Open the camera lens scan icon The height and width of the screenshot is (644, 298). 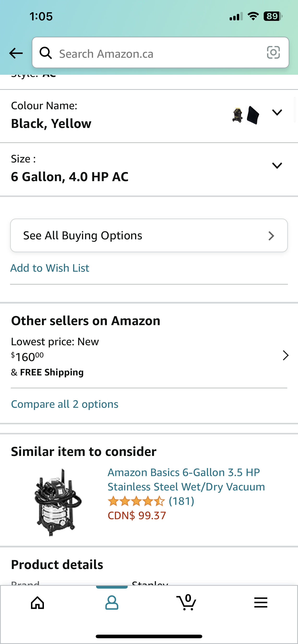273,52
